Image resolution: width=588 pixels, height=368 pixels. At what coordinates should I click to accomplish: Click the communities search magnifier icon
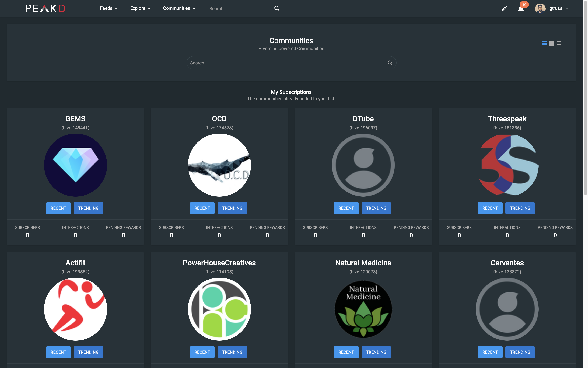click(x=390, y=63)
